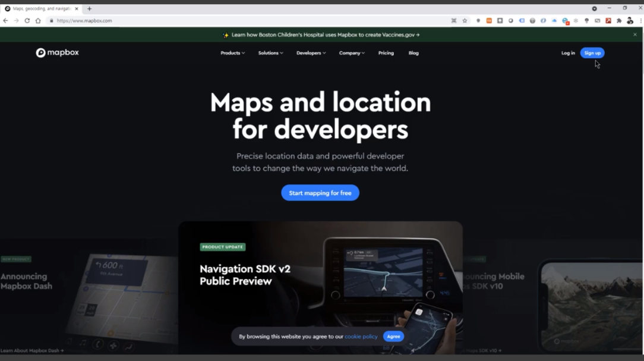
Task: Open the blue cloud extension icon
Action: 554,21
